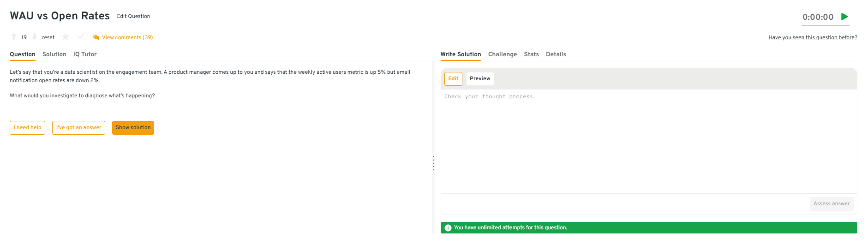The image size is (868, 245).
Task: Switch to the Solution tab
Action: coord(54,54)
